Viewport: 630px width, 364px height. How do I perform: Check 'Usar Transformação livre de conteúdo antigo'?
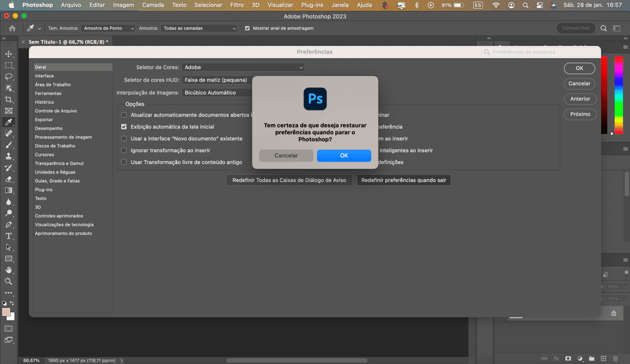(124, 163)
